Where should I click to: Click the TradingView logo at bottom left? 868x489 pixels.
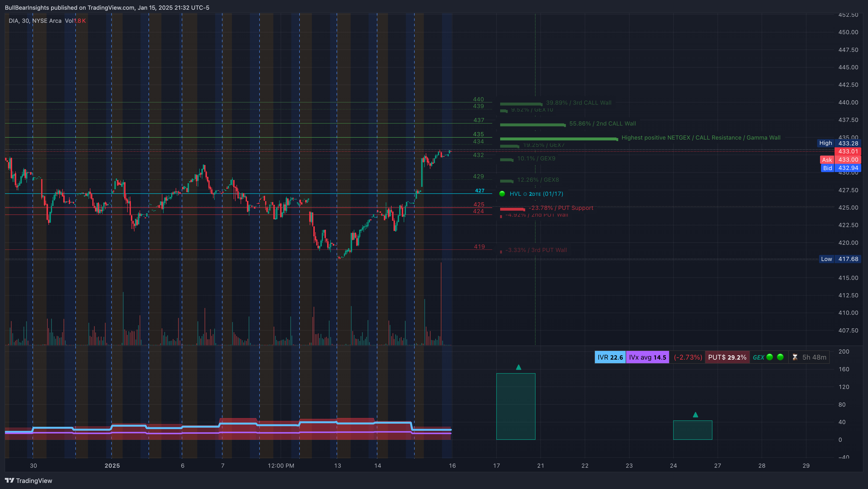tap(29, 481)
